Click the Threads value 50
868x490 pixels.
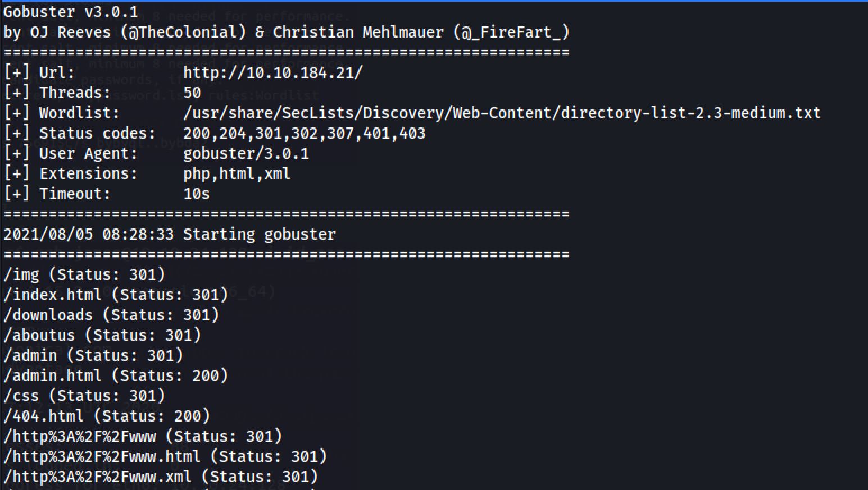pyautogui.click(x=192, y=93)
